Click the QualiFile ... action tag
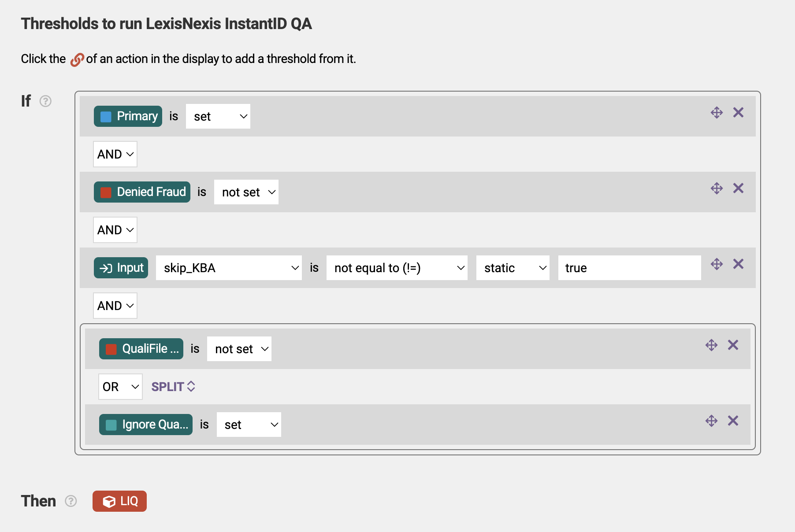The image size is (795, 532). coord(141,349)
